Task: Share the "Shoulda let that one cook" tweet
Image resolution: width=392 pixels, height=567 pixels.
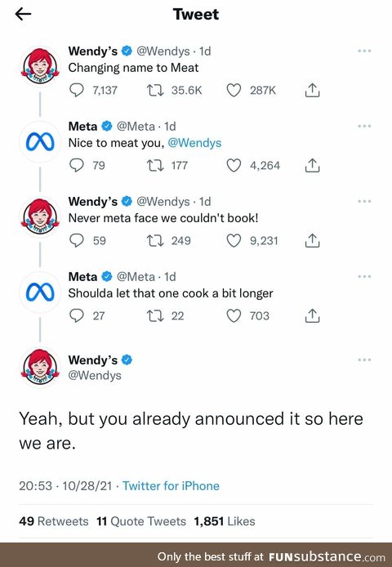Action: coord(312,315)
